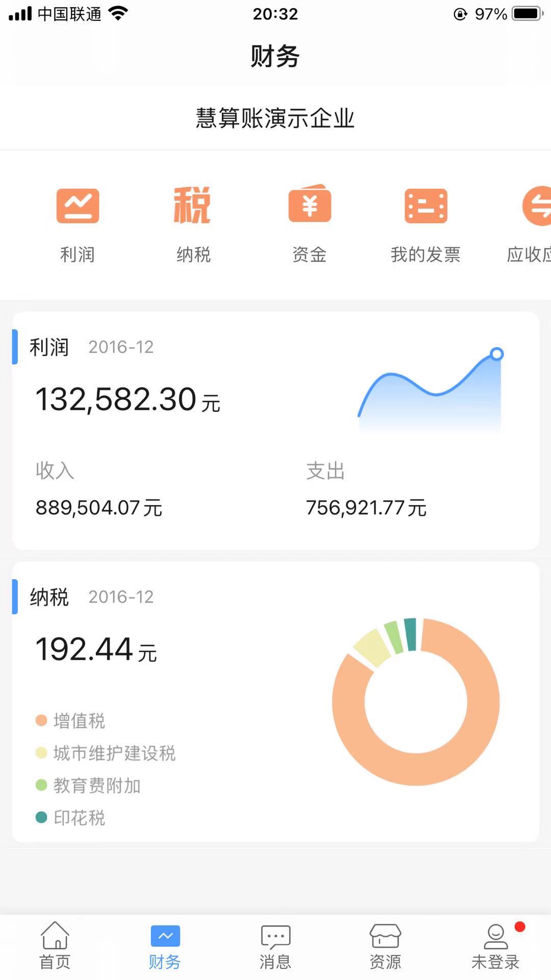Open the 我的发票 invoice icon
Viewport: 551px width, 980px height.
point(425,206)
